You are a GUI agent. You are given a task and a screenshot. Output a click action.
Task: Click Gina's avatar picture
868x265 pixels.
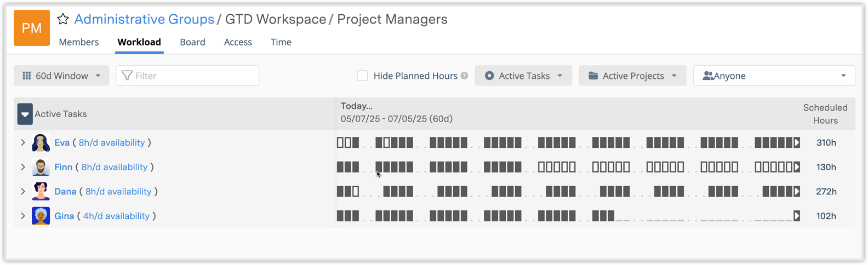(41, 216)
